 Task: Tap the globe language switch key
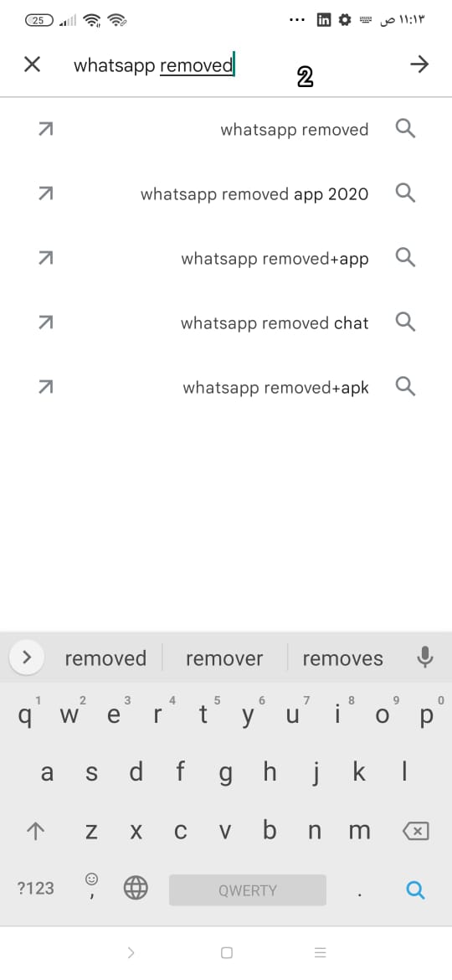point(136,888)
